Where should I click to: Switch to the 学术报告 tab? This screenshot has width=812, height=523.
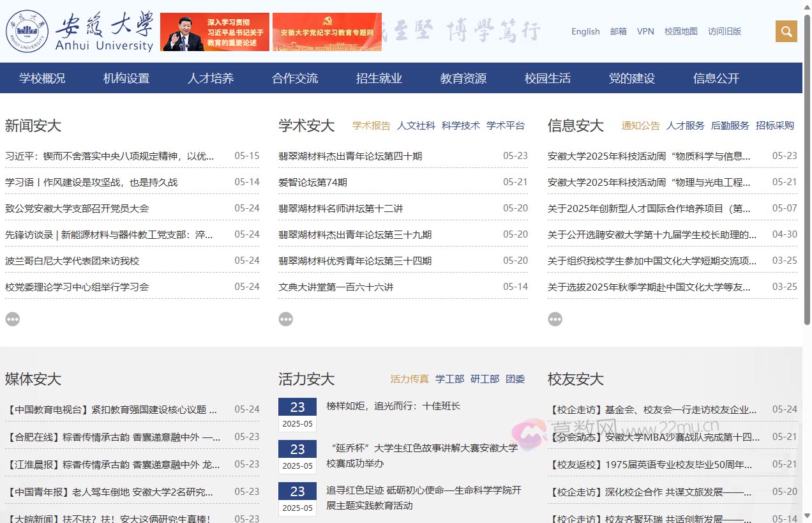point(371,126)
